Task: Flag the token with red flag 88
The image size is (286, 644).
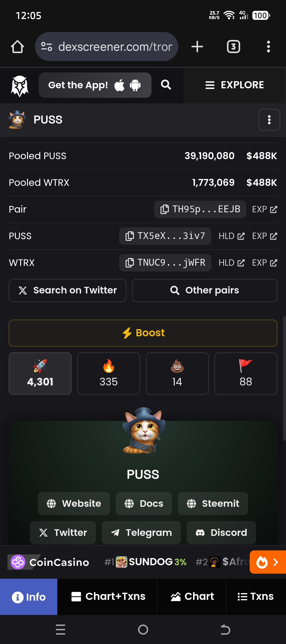Action: pos(246,374)
